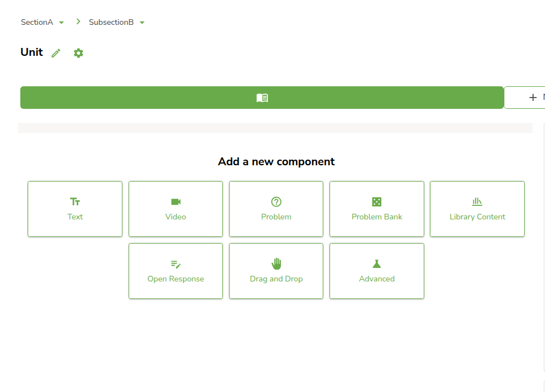Add a Video component
The height and width of the screenshot is (392, 545).
tap(175, 209)
